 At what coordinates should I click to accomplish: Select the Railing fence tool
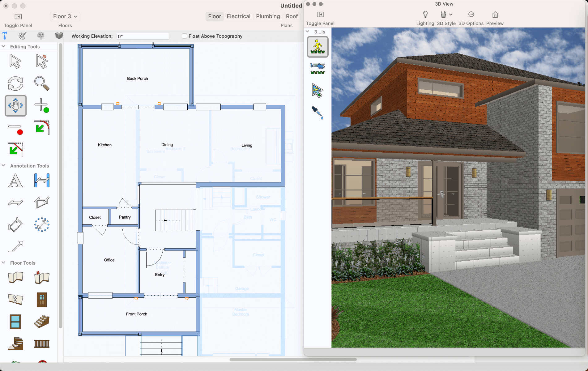(42, 343)
